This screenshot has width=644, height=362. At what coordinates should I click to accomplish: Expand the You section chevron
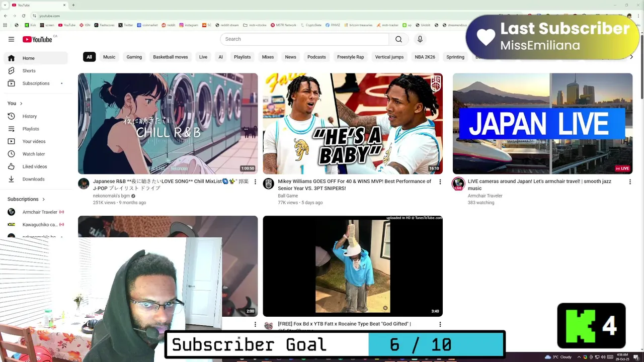coord(21,104)
